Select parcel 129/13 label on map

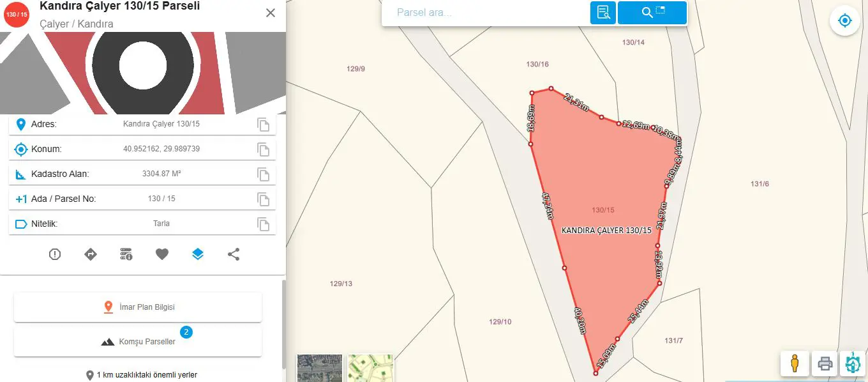[341, 284]
